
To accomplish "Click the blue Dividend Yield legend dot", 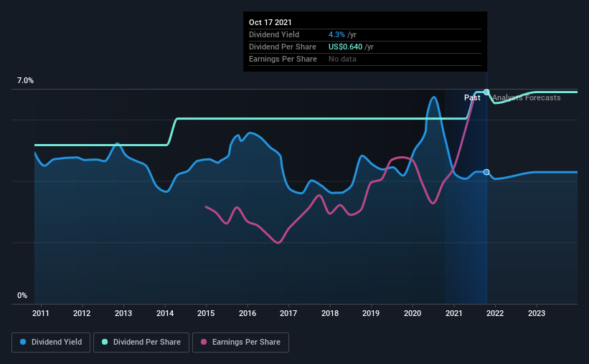I will 23,342.
